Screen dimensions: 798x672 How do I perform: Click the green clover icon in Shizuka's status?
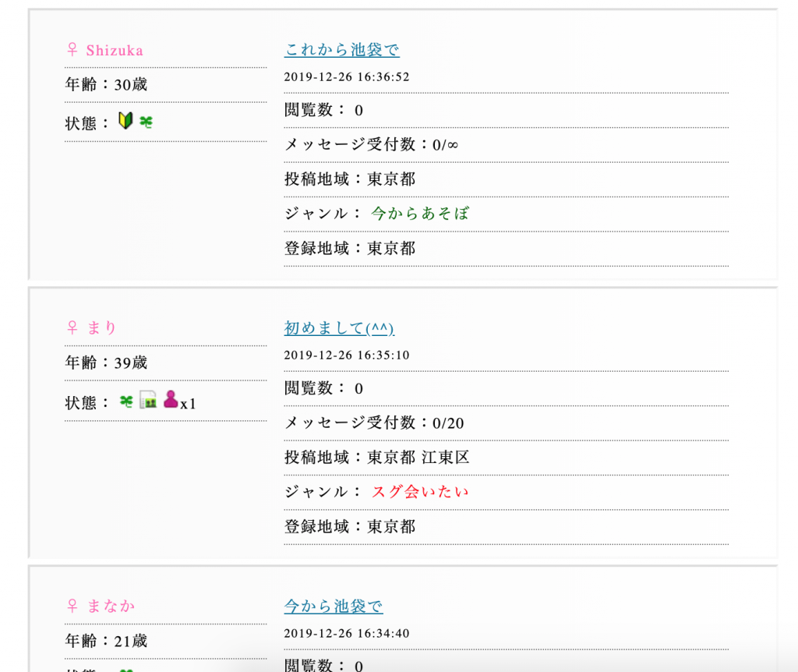[x=146, y=122]
